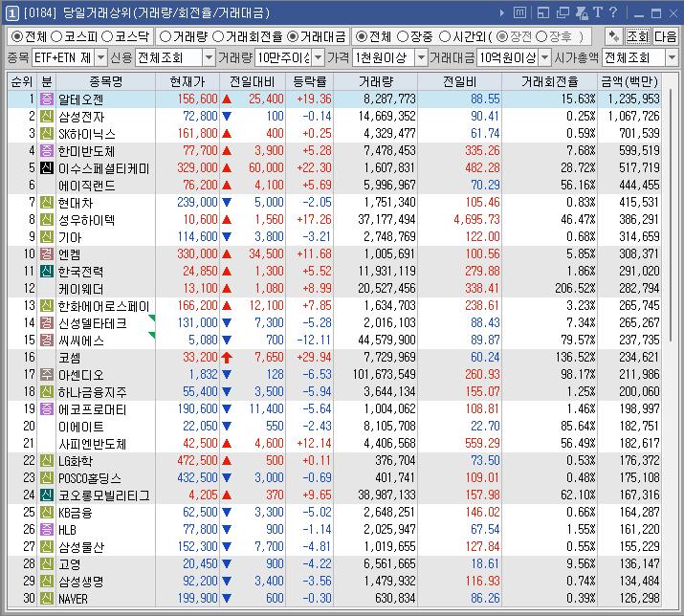Viewport: 684px width, 616px height.
Task: Sort by the 현재가 column header
Action: pyautogui.click(x=188, y=81)
